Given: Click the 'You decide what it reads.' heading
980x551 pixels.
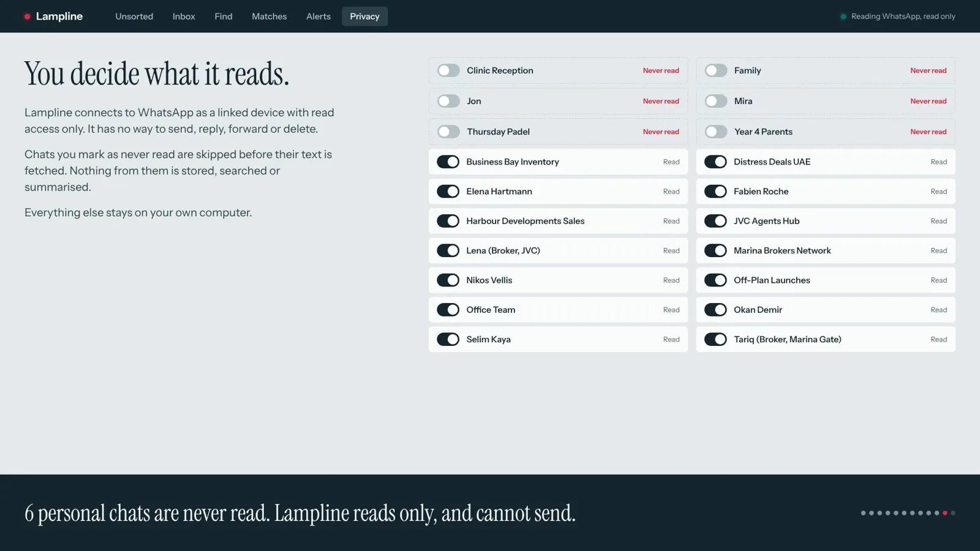Looking at the screenshot, I should click(157, 74).
